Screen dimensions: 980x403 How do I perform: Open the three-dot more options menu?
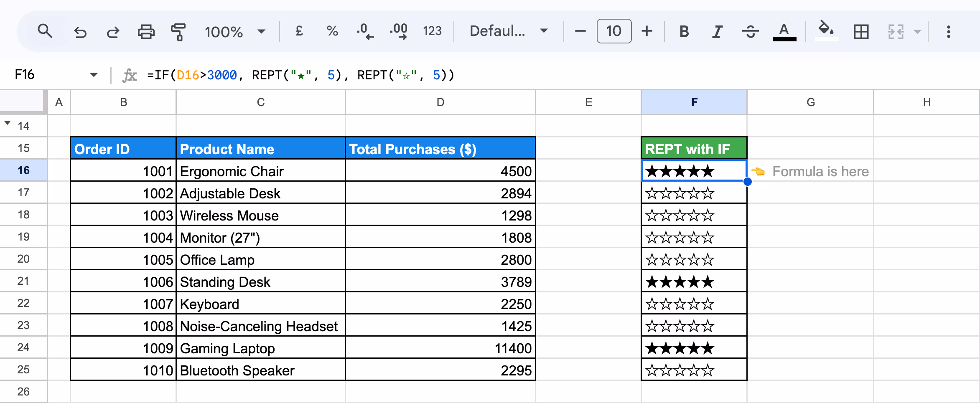(x=949, y=32)
